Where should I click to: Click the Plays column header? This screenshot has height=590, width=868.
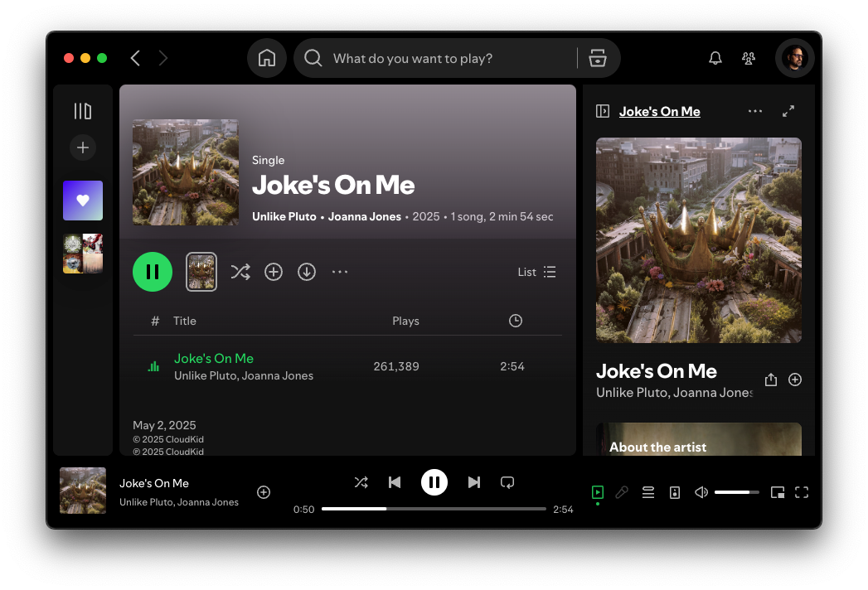point(405,321)
